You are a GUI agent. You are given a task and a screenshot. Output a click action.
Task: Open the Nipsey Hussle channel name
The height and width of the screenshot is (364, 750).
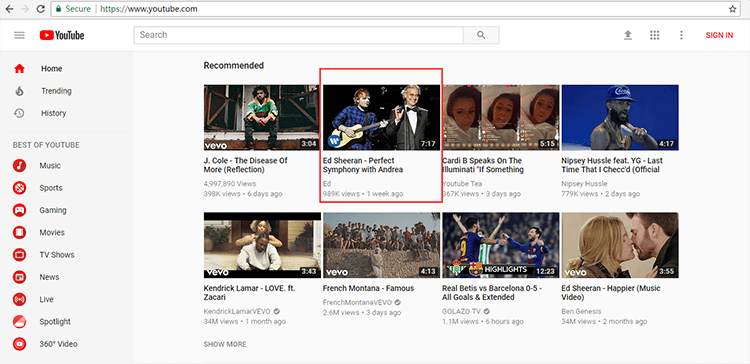[584, 184]
